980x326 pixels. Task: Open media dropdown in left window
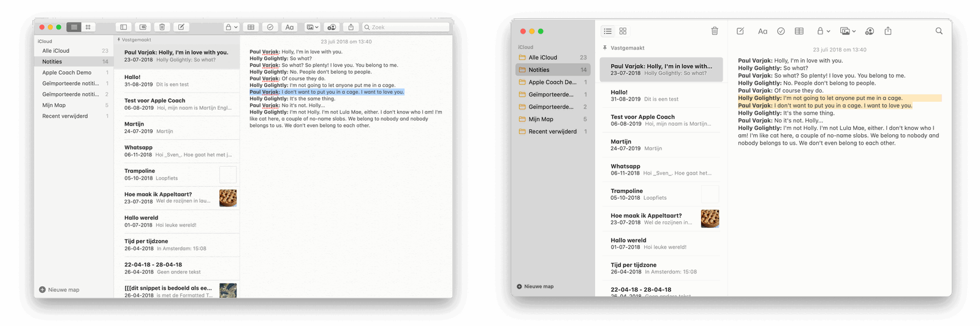312,27
